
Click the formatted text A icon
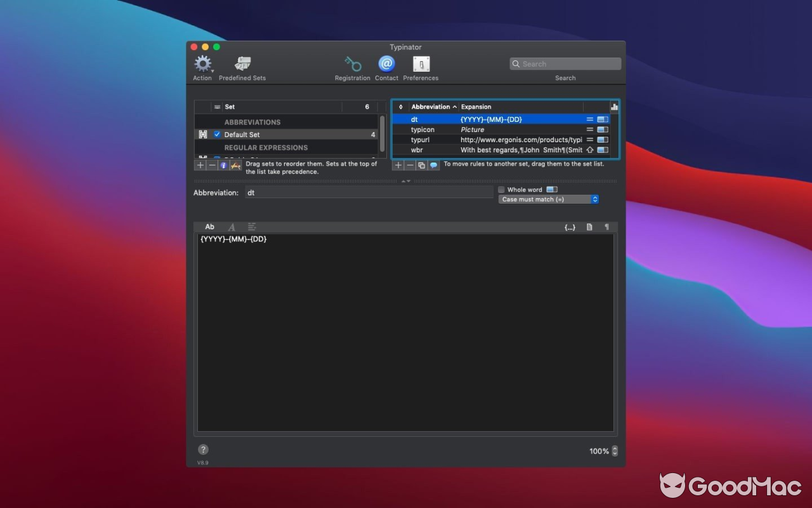[231, 227]
